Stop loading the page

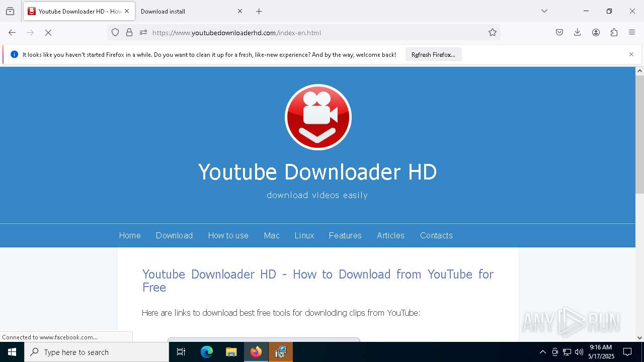coord(48,33)
